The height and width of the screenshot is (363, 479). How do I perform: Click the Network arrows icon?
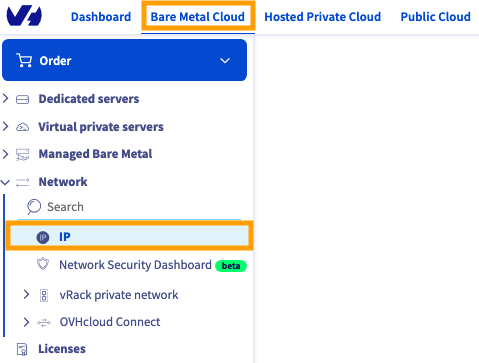coord(22,182)
